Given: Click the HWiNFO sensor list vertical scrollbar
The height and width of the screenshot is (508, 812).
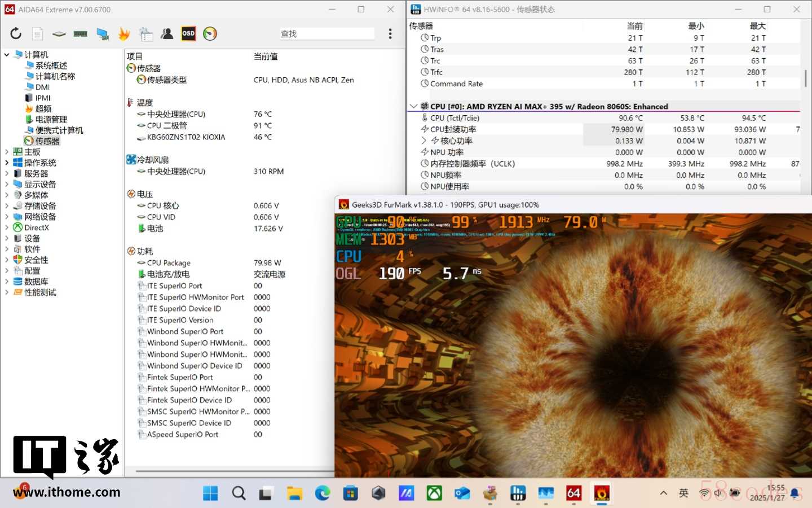Looking at the screenshot, I should pyautogui.click(x=805, y=78).
